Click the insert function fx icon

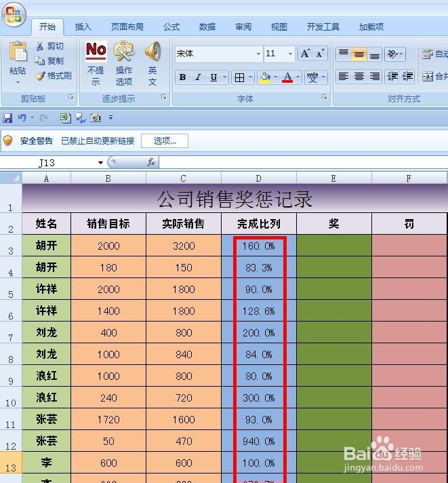[x=150, y=162]
